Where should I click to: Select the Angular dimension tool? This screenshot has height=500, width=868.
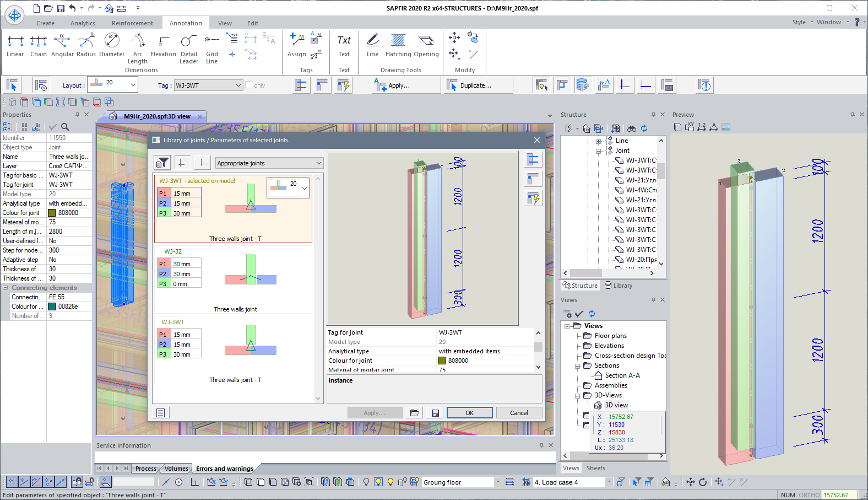[x=62, y=45]
